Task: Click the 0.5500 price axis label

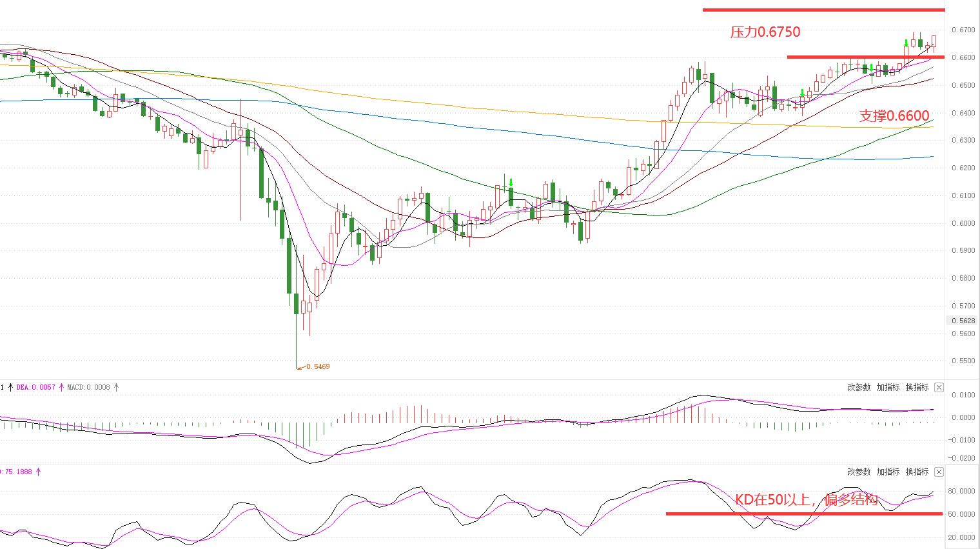Action: tap(963, 361)
